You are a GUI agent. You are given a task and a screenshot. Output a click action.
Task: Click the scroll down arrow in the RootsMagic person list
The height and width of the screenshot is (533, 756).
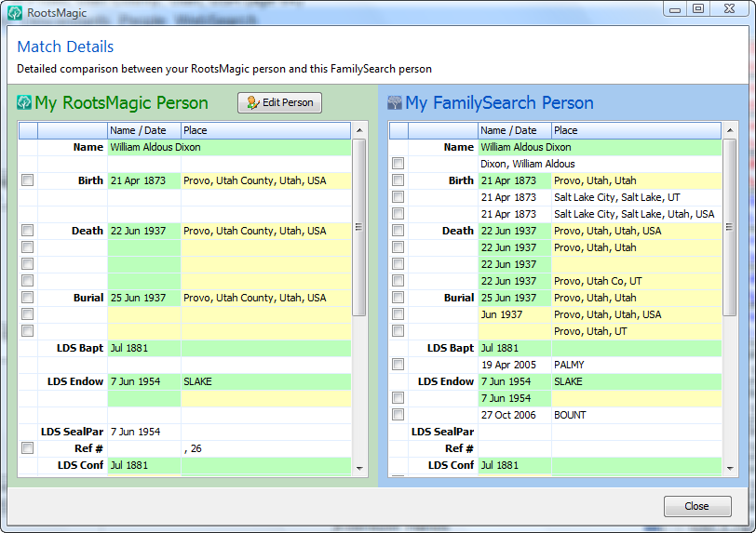tap(359, 468)
